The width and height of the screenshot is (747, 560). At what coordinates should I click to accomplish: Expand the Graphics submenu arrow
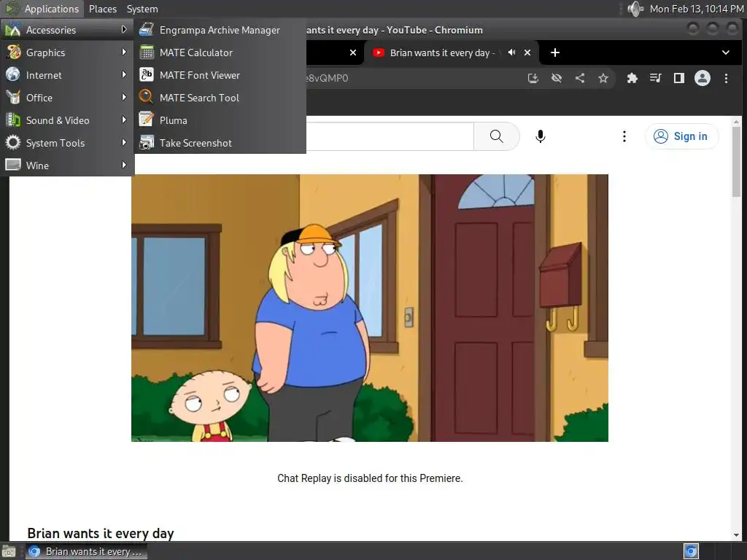pyautogui.click(x=124, y=52)
